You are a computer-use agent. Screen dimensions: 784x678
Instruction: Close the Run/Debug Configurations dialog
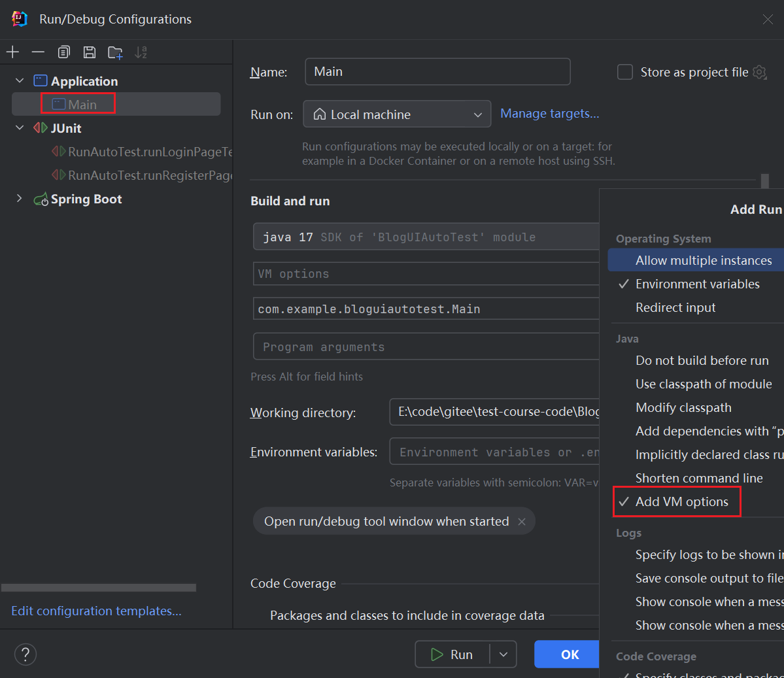pyautogui.click(x=768, y=19)
